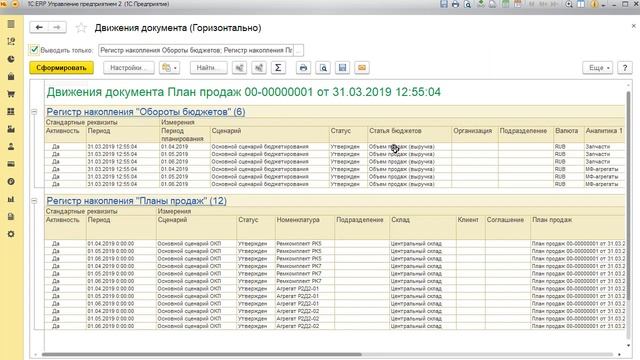Click the printer icon in the title bar

(456, 4)
